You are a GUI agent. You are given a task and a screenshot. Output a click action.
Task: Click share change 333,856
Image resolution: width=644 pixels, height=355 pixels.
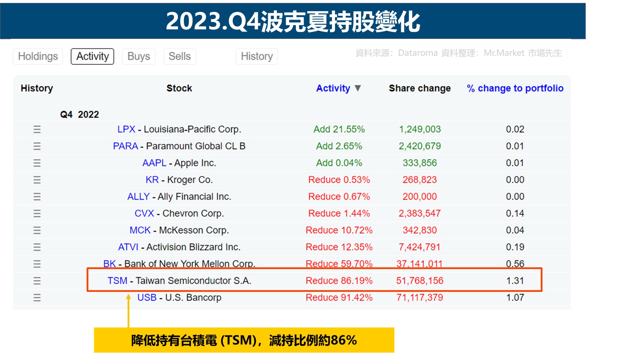[420, 163]
